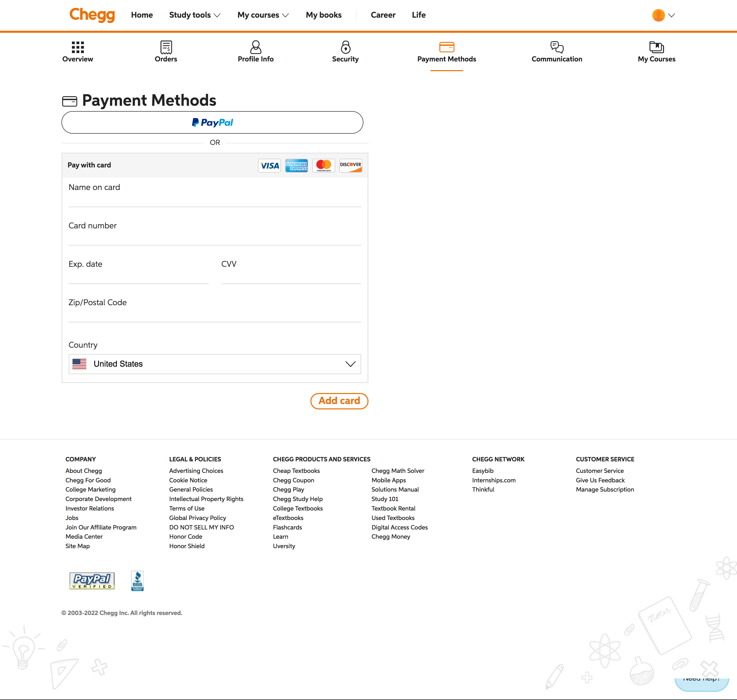This screenshot has width=737, height=700.
Task: Click the BBB accreditation badge
Action: pos(137,581)
